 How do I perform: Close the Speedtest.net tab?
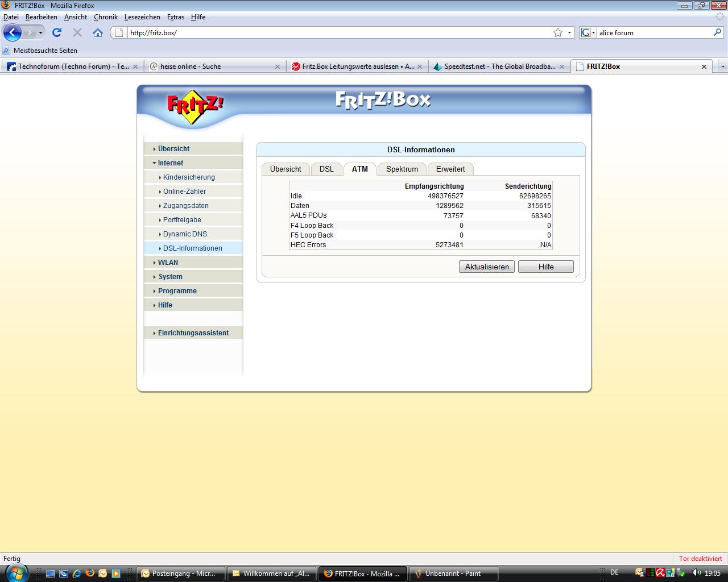pyautogui.click(x=562, y=66)
